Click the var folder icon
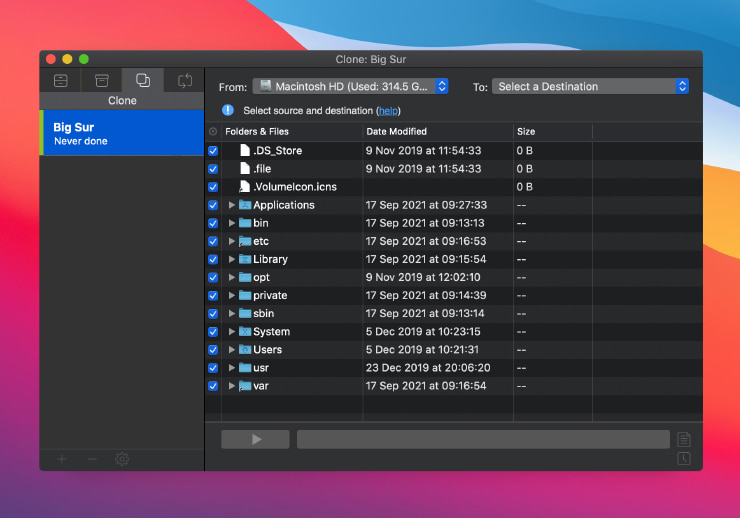The height and width of the screenshot is (518, 740). pos(244,385)
